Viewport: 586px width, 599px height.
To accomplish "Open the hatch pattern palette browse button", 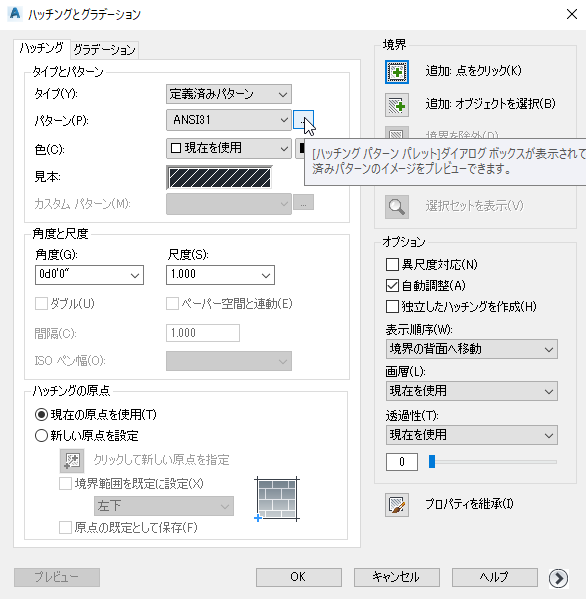I will (303, 120).
